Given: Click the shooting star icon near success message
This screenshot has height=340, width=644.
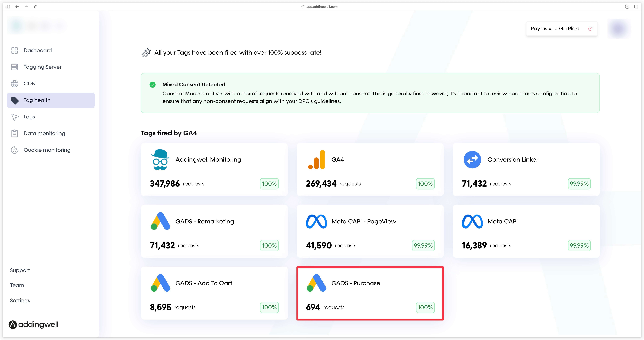Looking at the screenshot, I should [146, 53].
